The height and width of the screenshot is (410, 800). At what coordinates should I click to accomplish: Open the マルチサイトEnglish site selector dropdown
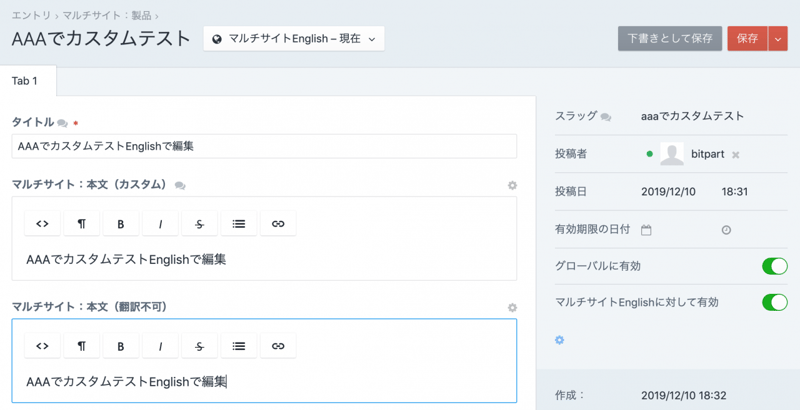[293, 39]
